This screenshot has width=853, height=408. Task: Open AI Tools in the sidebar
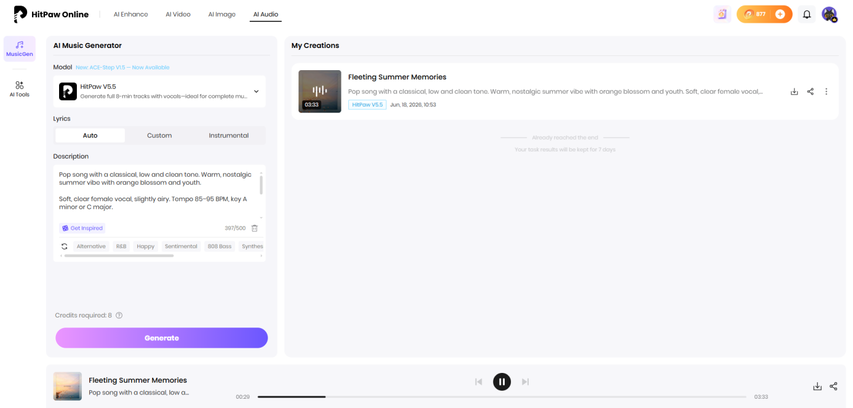click(x=20, y=89)
